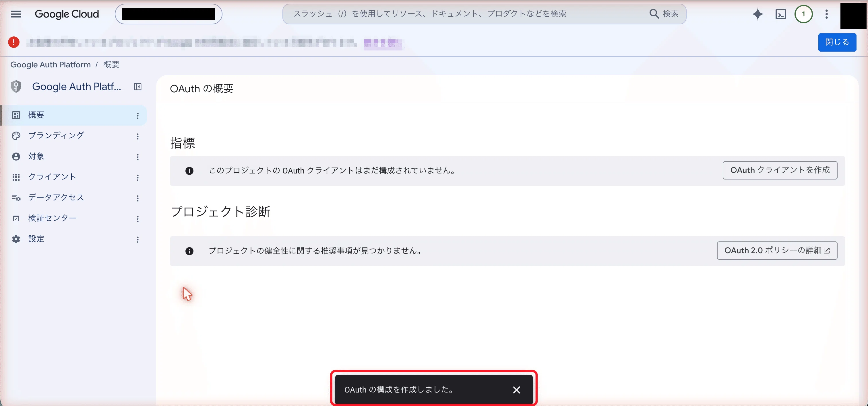Open the top bar three-dot settings menu
Viewport: 868px width, 406px height.
[x=827, y=14]
